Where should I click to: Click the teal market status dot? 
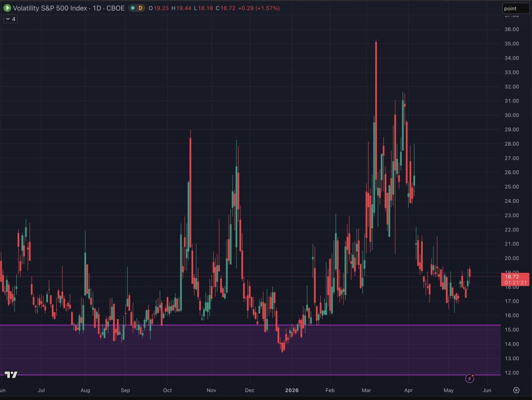coord(133,8)
